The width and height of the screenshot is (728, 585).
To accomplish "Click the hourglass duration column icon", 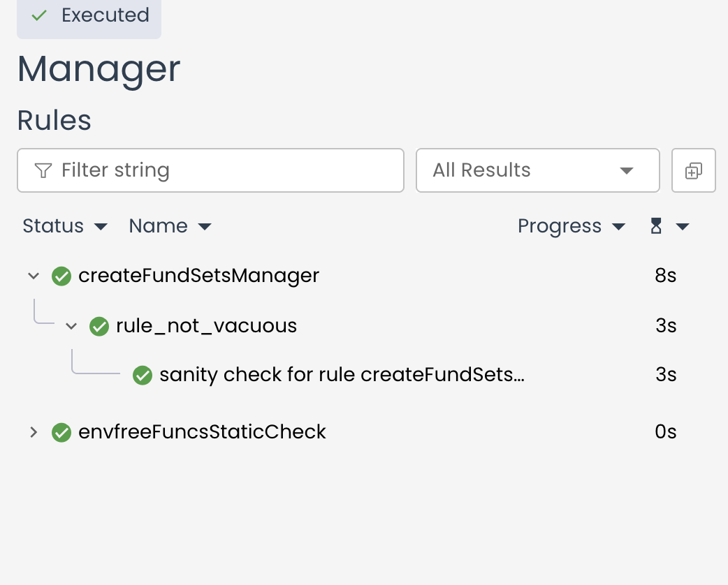I will (655, 226).
